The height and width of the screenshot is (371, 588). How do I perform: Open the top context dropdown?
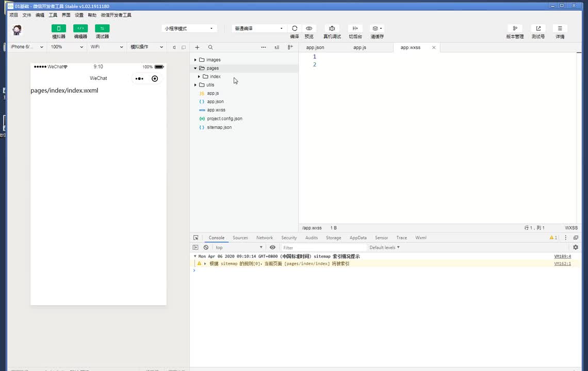click(239, 247)
